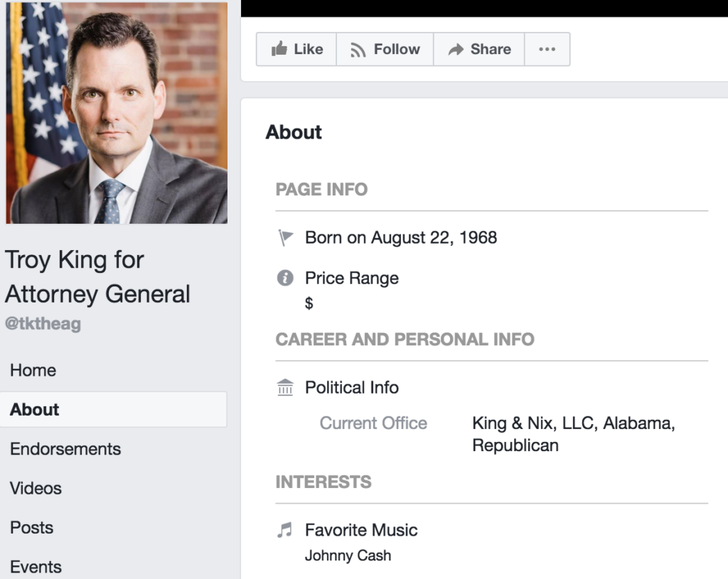This screenshot has width=728, height=579.
Task: Click the building icon beside Political Info
Action: tap(285, 388)
